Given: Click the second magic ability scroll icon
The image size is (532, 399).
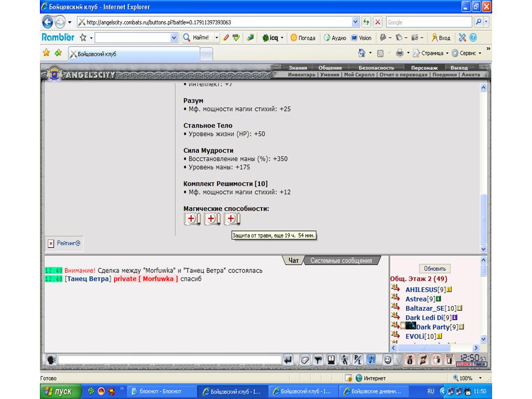Looking at the screenshot, I should (x=212, y=219).
